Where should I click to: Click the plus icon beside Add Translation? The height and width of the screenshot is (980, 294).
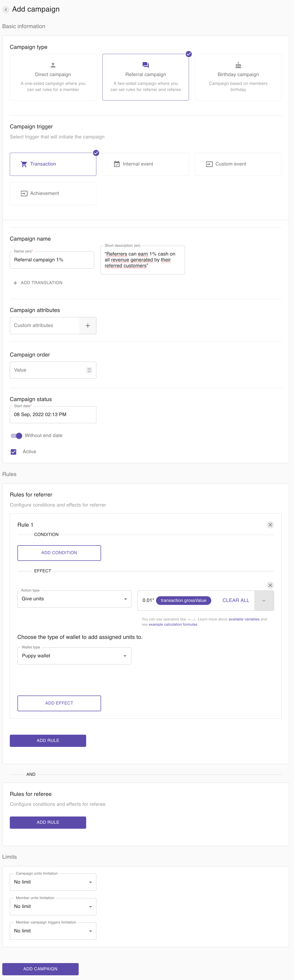tap(15, 283)
